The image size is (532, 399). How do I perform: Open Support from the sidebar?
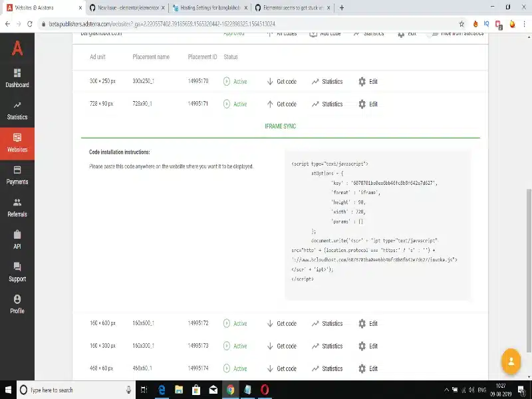point(17,273)
